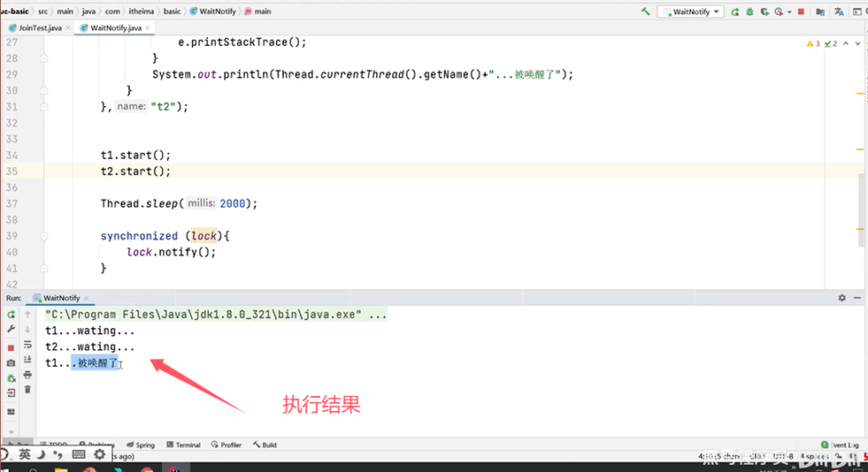Click the Run Anything icon at the toolbar edge
868x472 pixels.
pos(856,11)
